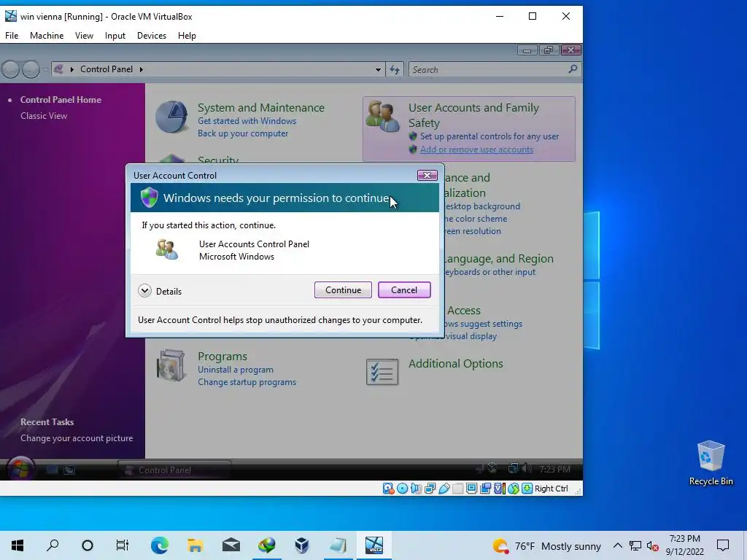This screenshot has height=560, width=747.
Task: Click the keyboard capture green arrow indicator
Action: point(527,489)
